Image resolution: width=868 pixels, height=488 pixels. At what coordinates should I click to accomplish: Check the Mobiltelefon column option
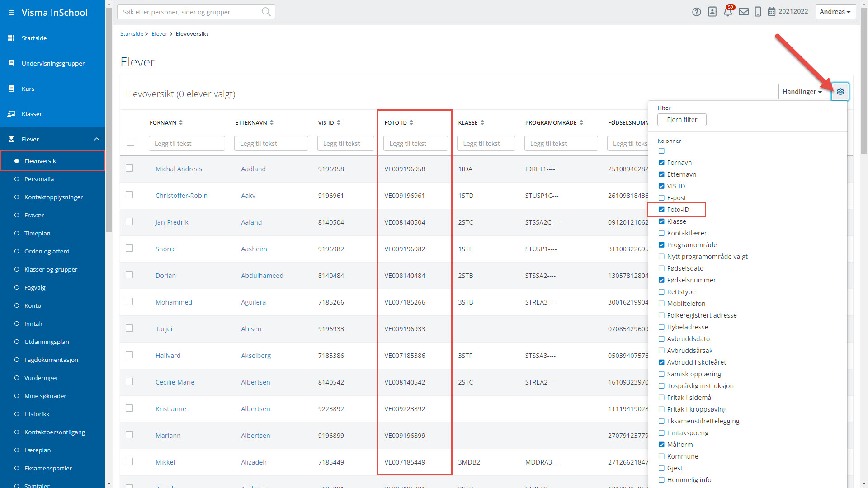pyautogui.click(x=661, y=304)
